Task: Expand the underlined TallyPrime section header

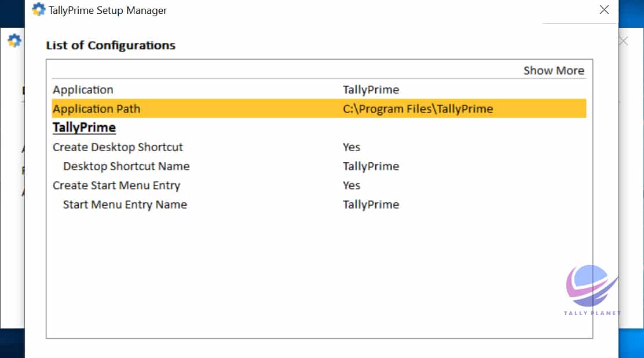Action: (84, 127)
